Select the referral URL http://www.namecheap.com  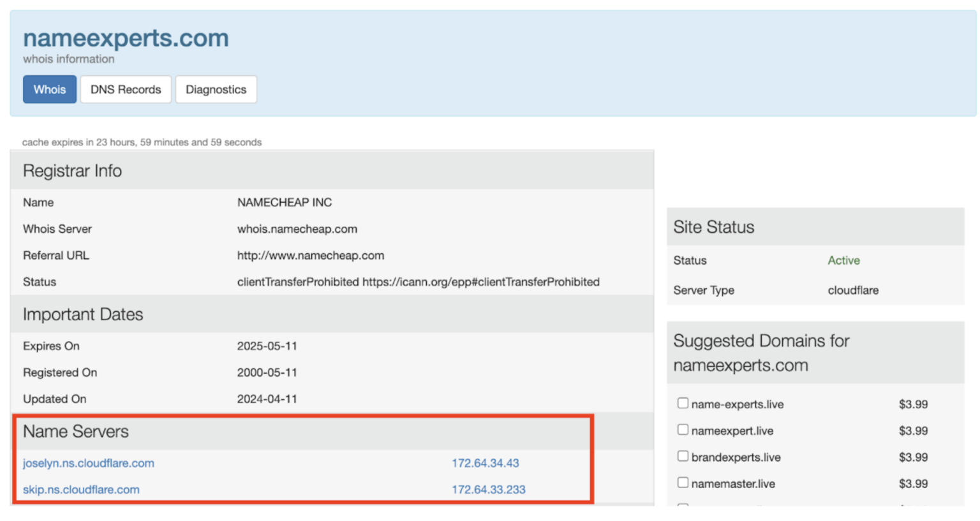pos(311,256)
